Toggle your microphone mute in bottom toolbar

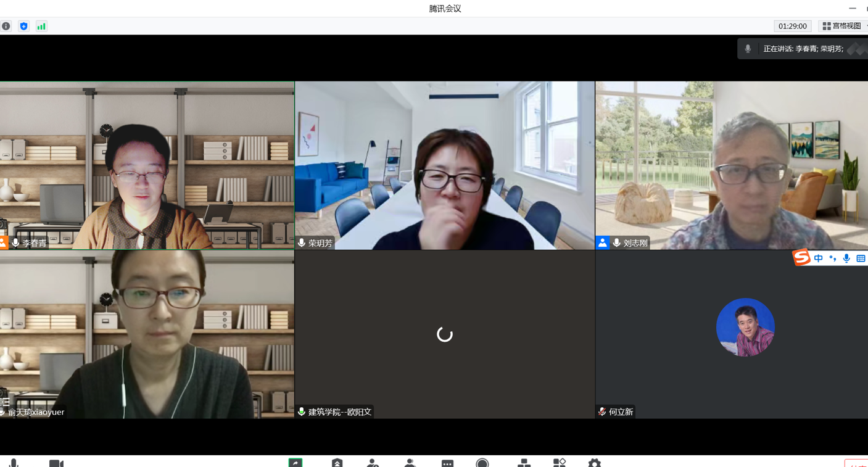coord(14,463)
